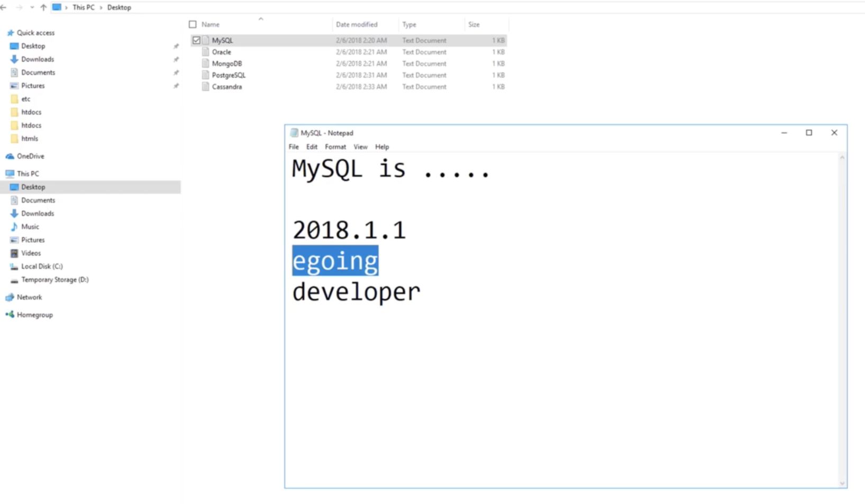865x504 pixels.
Task: Click the htmls folder icon
Action: pos(14,139)
